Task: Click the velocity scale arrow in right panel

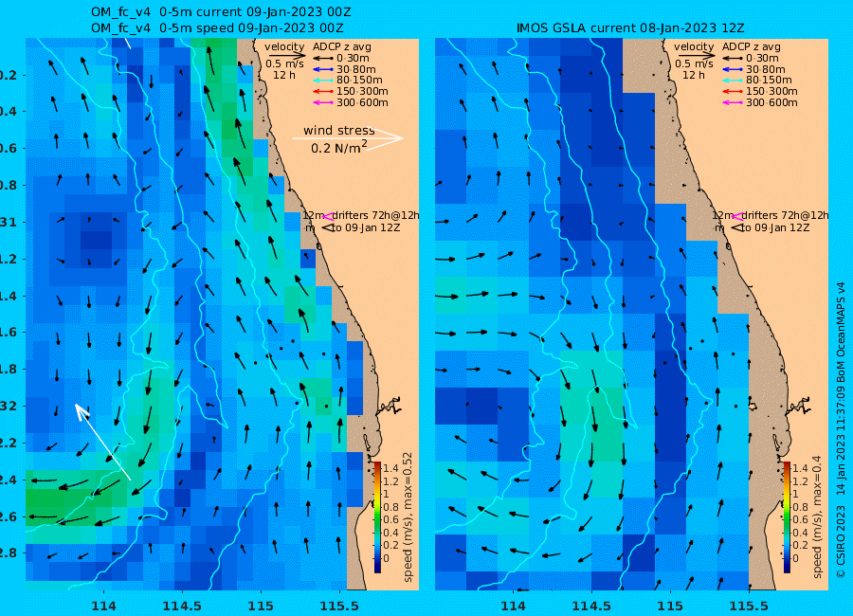Action: pyautogui.click(x=697, y=56)
